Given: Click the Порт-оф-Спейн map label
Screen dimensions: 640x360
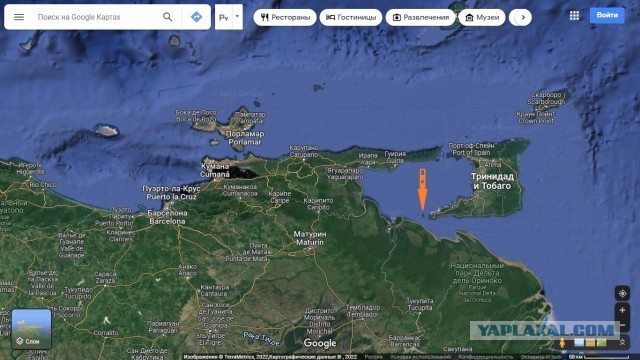Looking at the screenshot, I should (x=471, y=149).
